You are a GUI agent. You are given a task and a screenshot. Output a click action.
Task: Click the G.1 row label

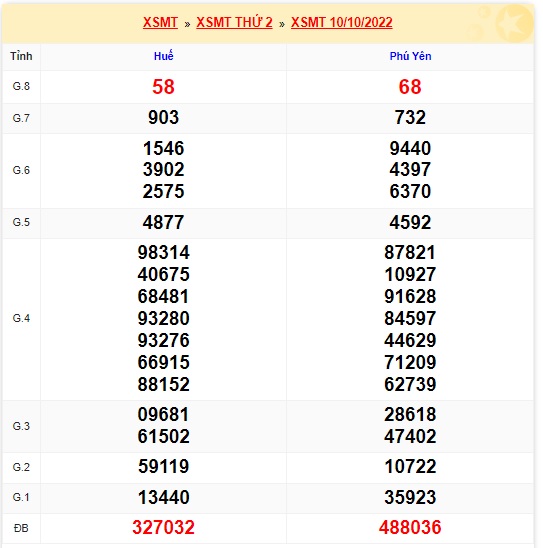[x=21, y=497]
